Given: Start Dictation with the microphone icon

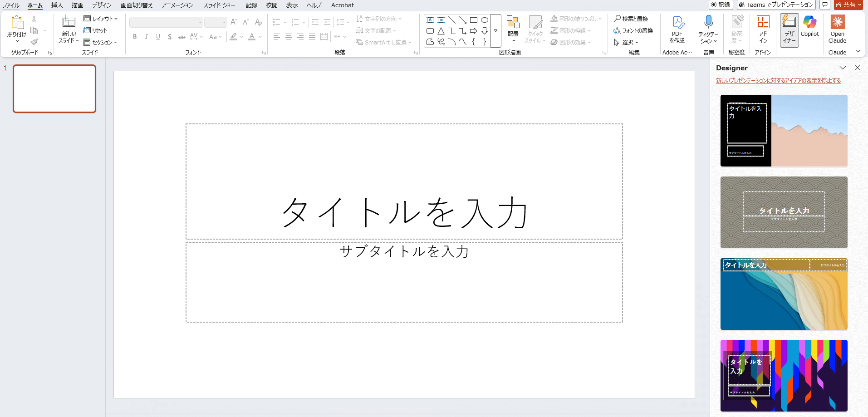Looking at the screenshot, I should pos(708,22).
